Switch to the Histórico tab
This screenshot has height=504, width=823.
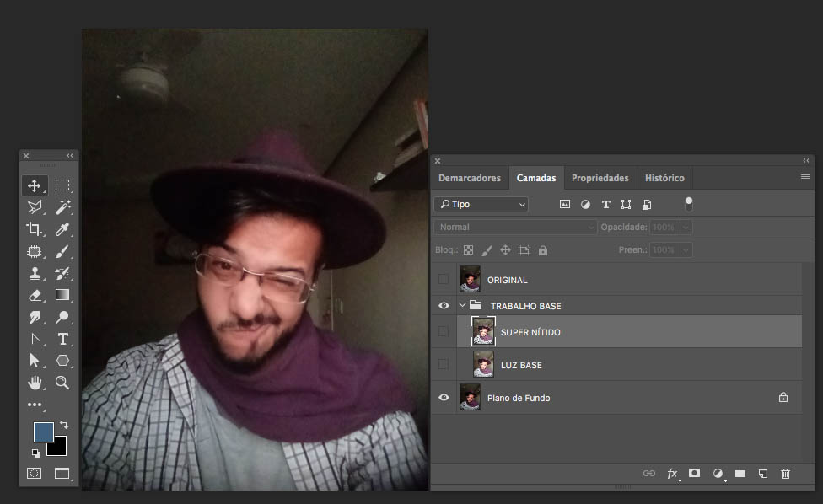pyautogui.click(x=664, y=178)
